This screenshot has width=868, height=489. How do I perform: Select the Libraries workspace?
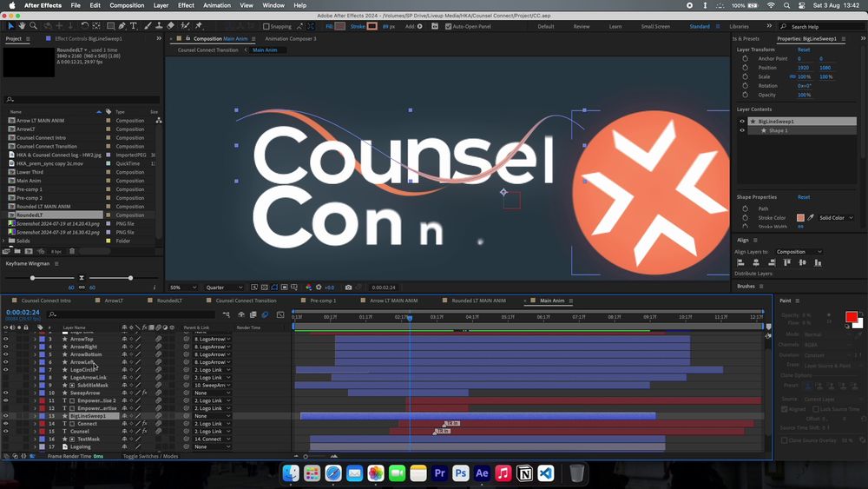tap(739, 27)
